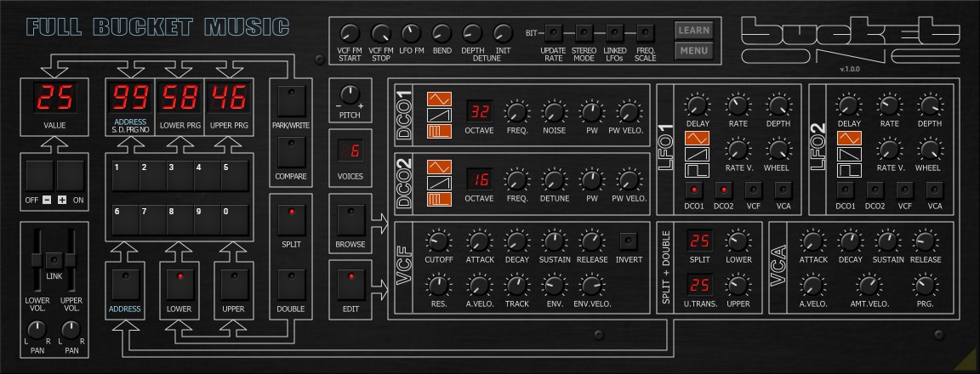The width and height of the screenshot is (980, 374).
Task: Select LFO2 sawtooth waveform icon
Action: (849, 154)
